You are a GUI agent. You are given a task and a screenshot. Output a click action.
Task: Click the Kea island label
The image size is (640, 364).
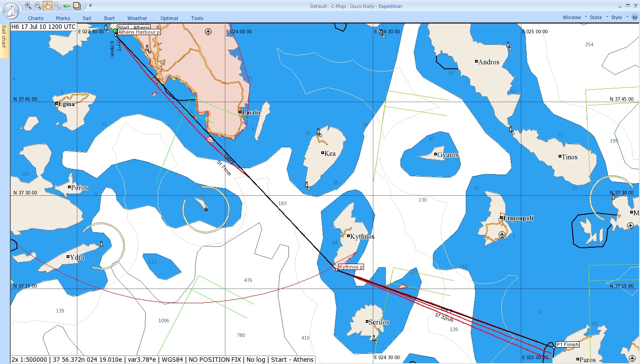[x=330, y=154]
